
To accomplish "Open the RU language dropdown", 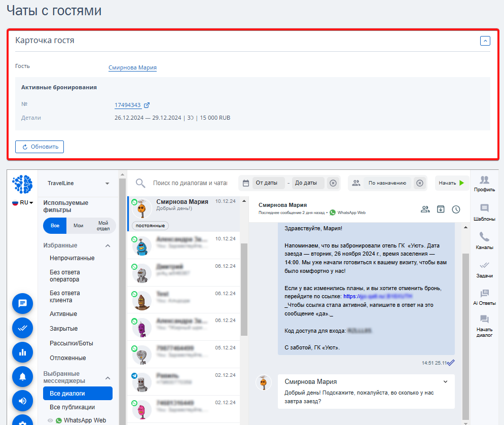I will click(22, 202).
